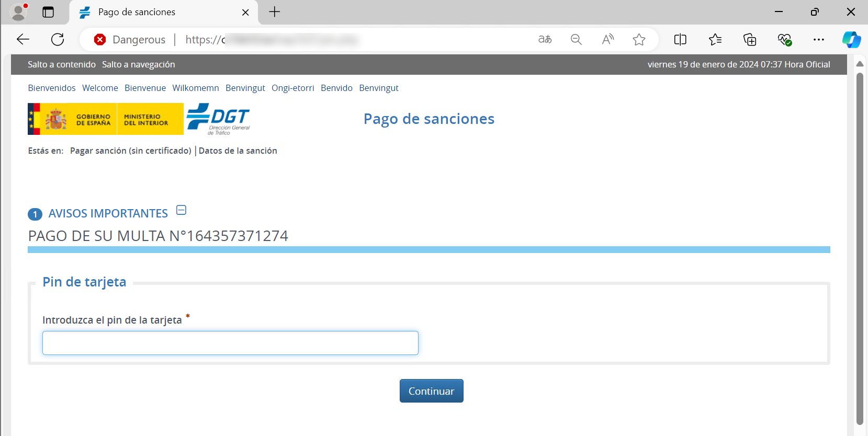
Task: Click the zoom out magnifier icon
Action: click(576, 40)
